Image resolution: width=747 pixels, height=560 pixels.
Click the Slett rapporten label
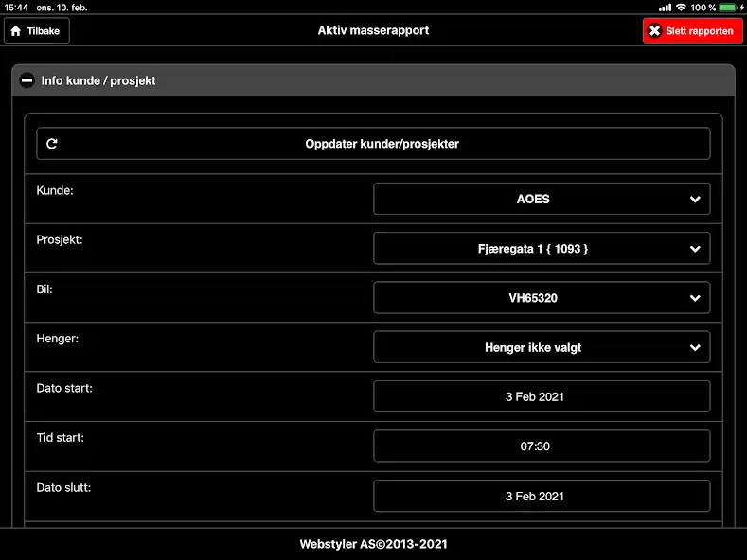click(700, 31)
